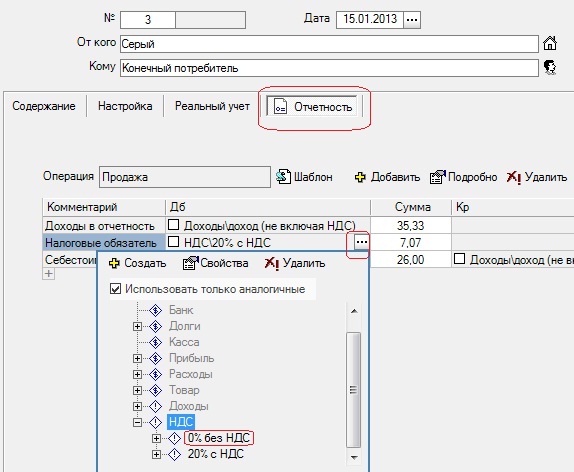Screen dimensions: 574x472
Task: Open date picker ellipsis next to Дата
Action: click(x=412, y=19)
